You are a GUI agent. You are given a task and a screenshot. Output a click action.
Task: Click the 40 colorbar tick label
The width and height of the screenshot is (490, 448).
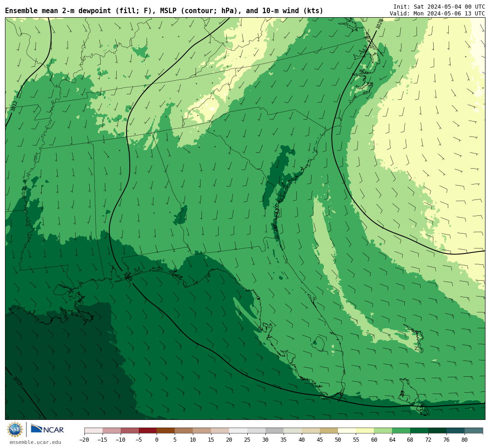coord(302,440)
